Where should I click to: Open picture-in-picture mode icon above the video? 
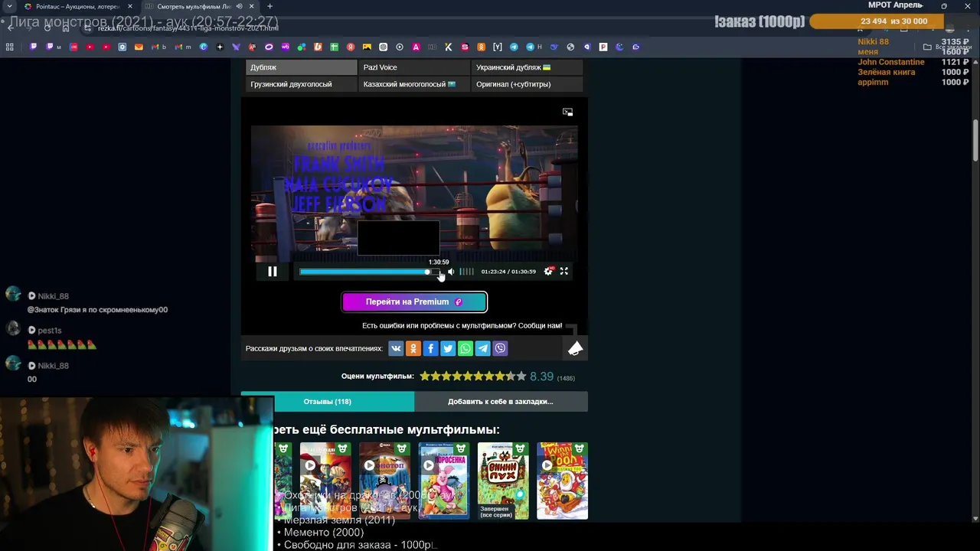(567, 112)
